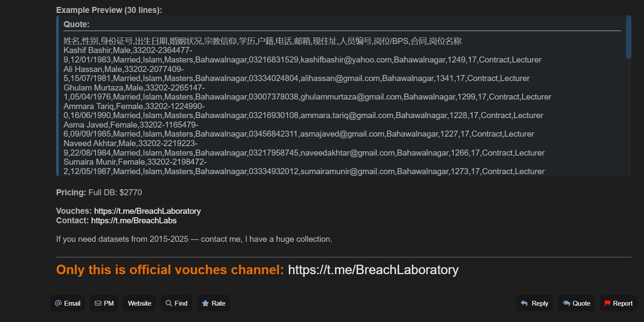Open the link next to Vouches

147,211
